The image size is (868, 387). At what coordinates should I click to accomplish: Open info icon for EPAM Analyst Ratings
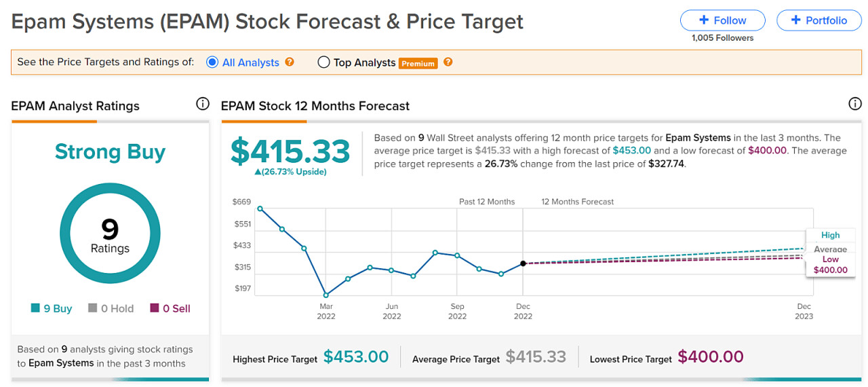click(202, 104)
